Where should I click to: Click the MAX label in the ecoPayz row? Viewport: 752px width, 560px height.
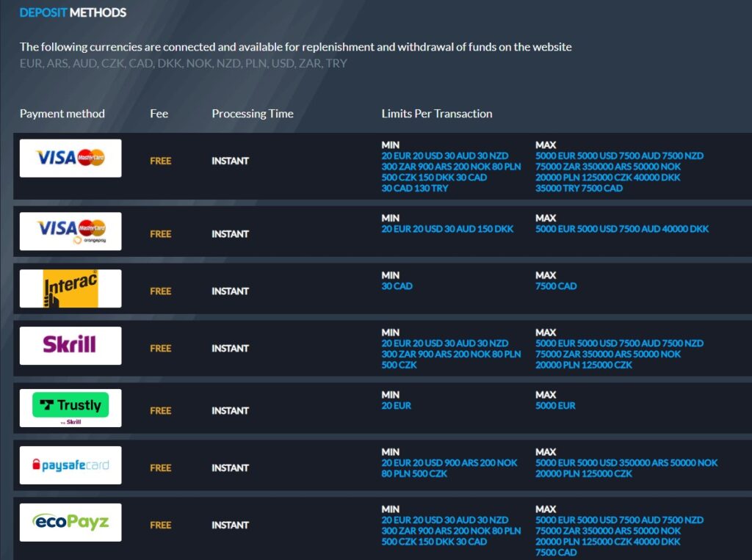coord(546,509)
